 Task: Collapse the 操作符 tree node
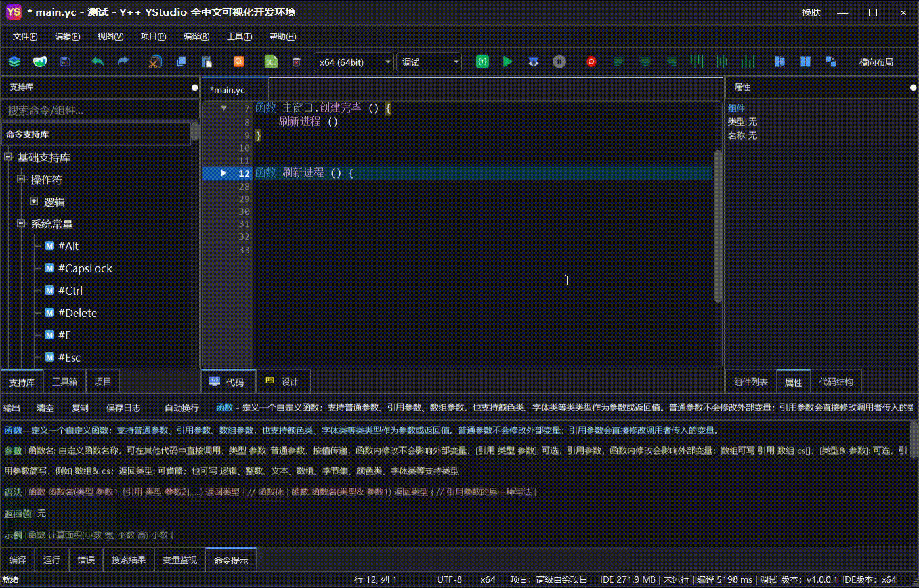click(22, 180)
